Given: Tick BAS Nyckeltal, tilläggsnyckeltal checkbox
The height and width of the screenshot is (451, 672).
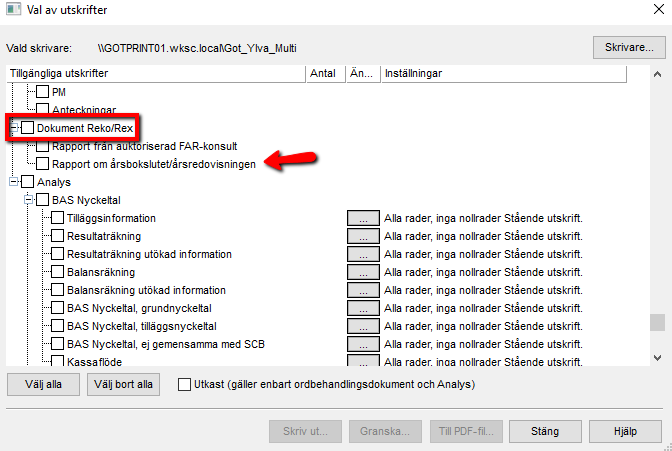Looking at the screenshot, I should pyautogui.click(x=57, y=326).
